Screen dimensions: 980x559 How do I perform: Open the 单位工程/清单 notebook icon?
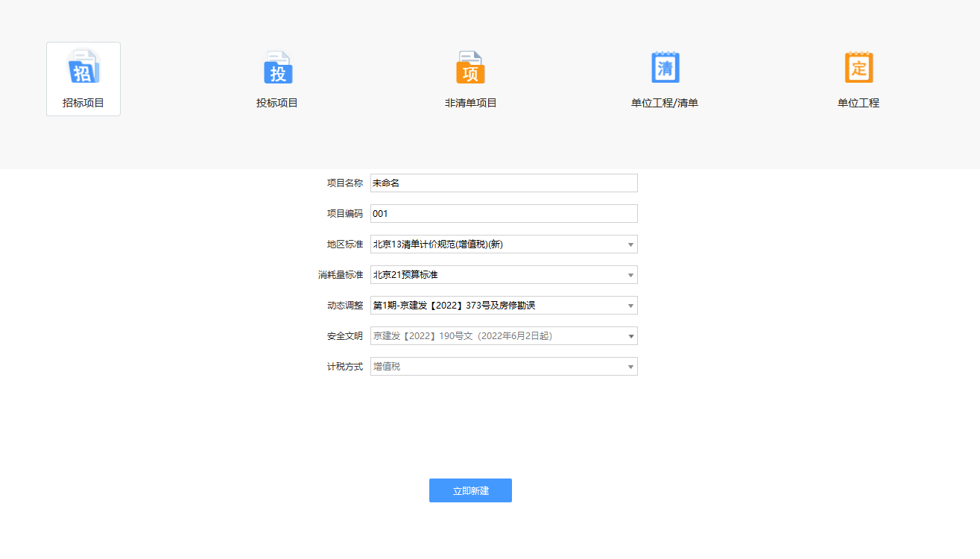(665, 67)
